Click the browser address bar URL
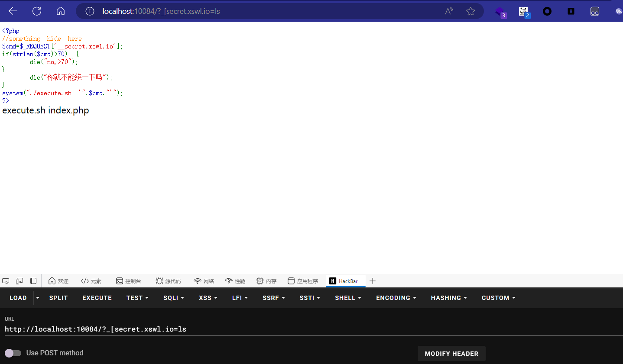 (161, 11)
